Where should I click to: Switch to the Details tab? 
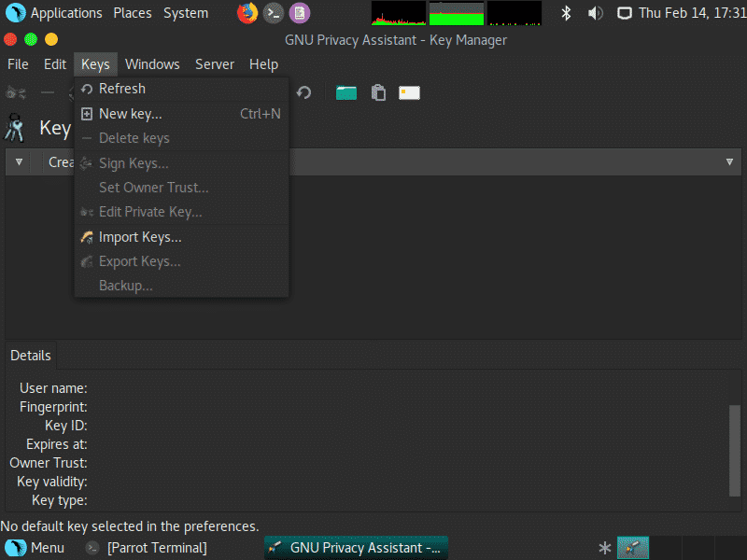[x=31, y=356]
